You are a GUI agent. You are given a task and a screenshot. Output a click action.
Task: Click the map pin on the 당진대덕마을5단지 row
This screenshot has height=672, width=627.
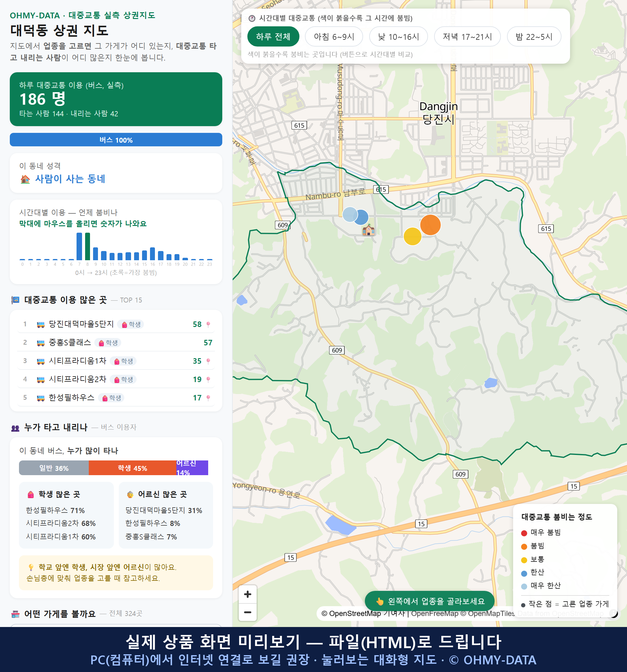208,325
